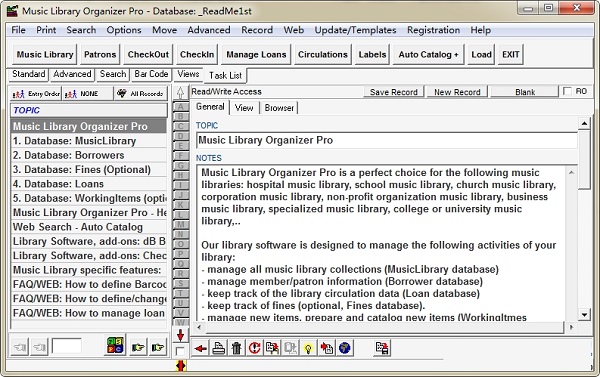Click the Entry Order sort icon button
Viewport: 600px width, 377px height.
pyautogui.click(x=36, y=93)
